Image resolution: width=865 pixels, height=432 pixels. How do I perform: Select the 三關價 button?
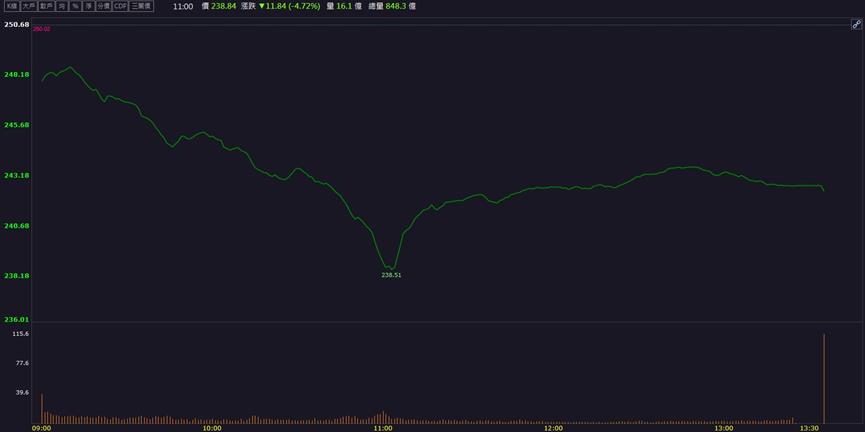click(x=141, y=6)
